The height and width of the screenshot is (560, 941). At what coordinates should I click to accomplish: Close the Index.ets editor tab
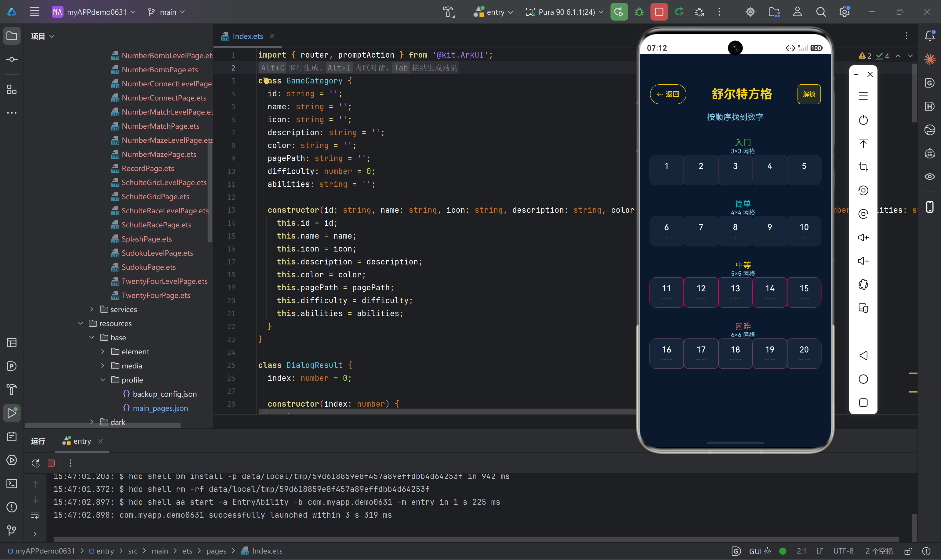(272, 36)
